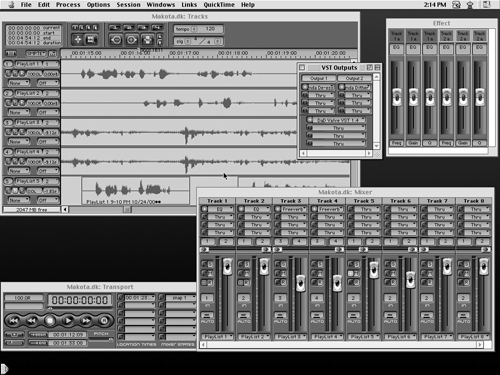
Task: Click the rewind button in Transport
Action: [x=32, y=321]
